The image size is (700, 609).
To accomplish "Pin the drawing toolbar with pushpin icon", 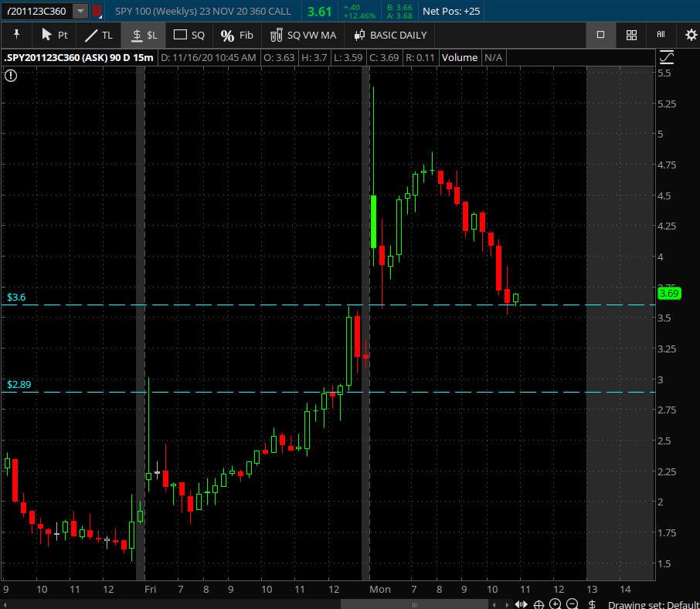I will click(16, 35).
